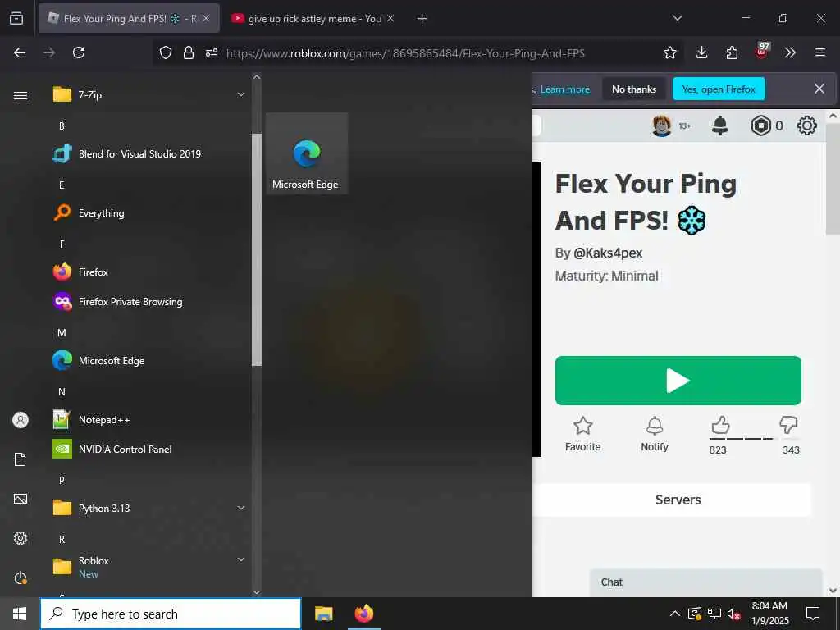
Task: Open site permissions icon in address bar
Action: click(212, 52)
